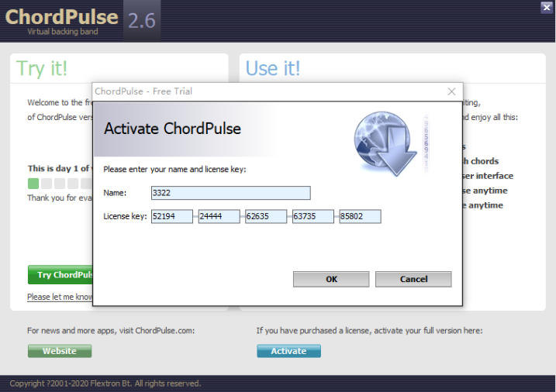This screenshot has width=556, height=392.
Task: Click 'Activate ChordPulse' dialog heading
Action: (172, 129)
